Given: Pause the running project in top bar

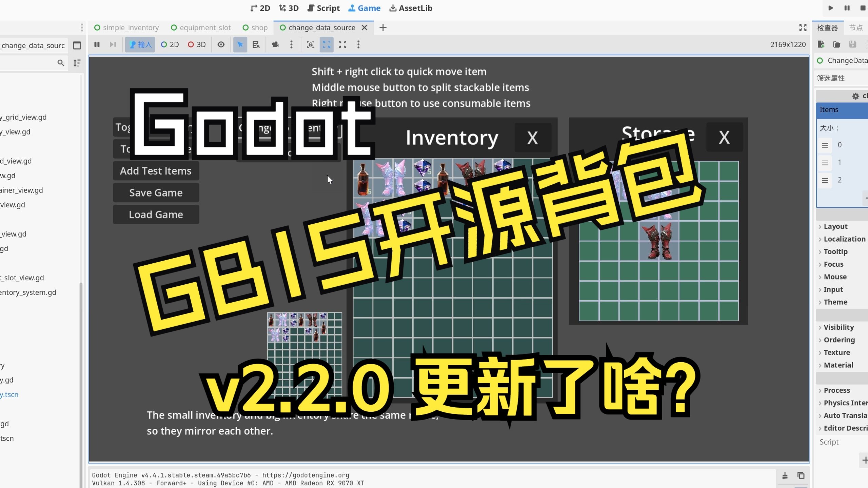Looking at the screenshot, I should coord(847,8).
